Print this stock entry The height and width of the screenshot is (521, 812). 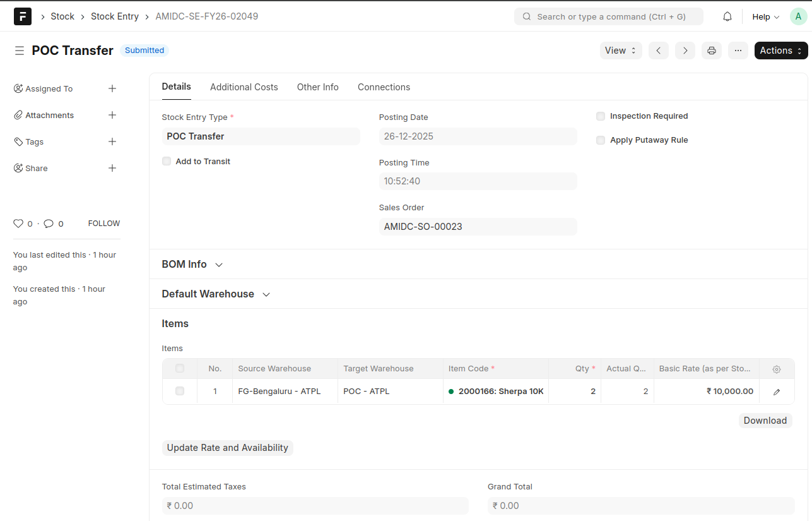712,51
